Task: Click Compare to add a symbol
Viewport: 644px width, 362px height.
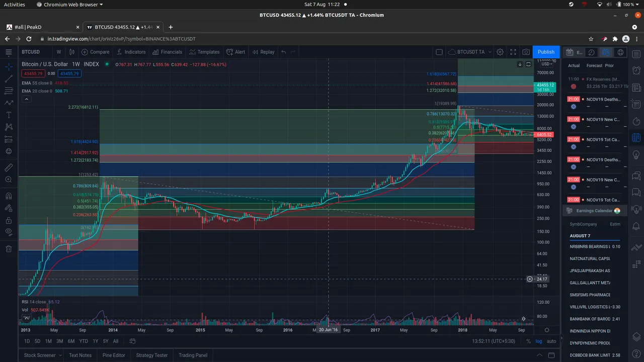Action: pos(95,52)
